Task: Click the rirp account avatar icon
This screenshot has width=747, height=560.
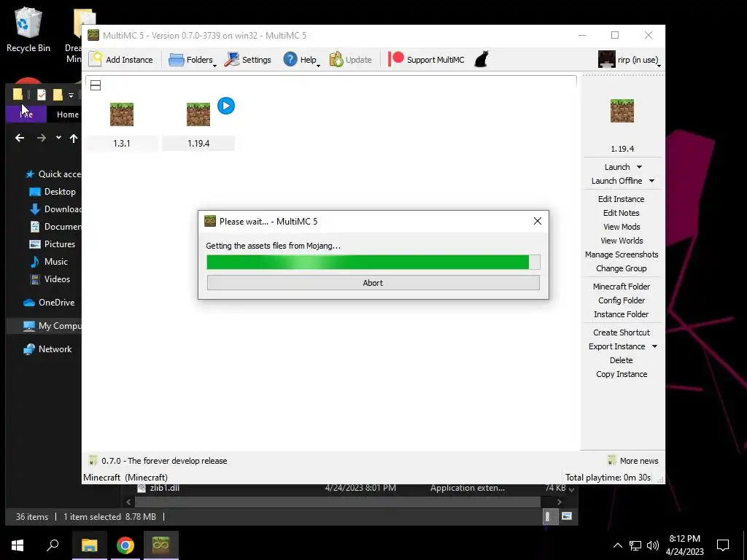Action: (x=606, y=60)
